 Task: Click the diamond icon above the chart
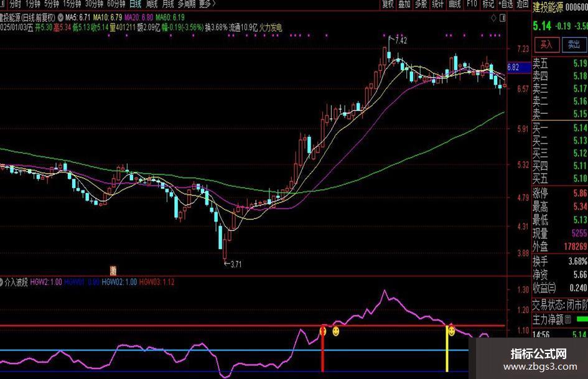point(493,17)
